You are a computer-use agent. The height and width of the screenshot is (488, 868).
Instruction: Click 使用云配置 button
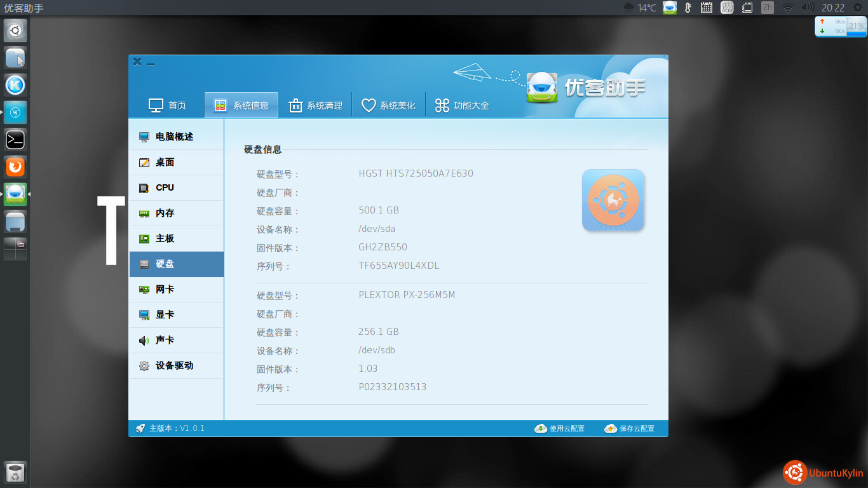pyautogui.click(x=560, y=428)
